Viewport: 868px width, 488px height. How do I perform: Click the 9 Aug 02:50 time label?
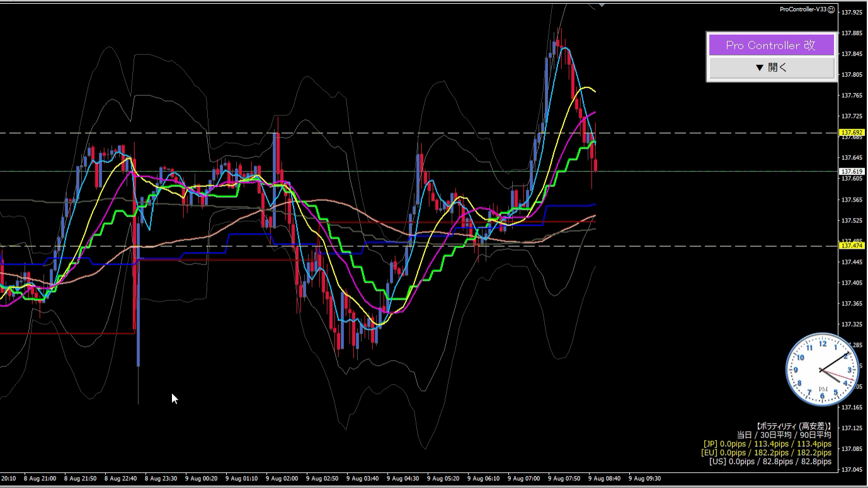tap(322, 479)
